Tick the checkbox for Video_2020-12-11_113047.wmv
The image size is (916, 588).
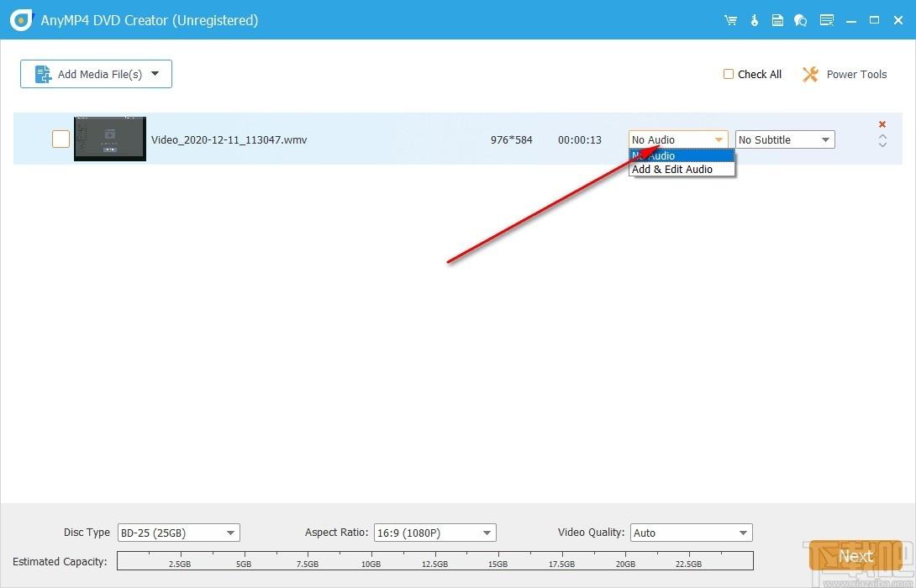coord(61,139)
